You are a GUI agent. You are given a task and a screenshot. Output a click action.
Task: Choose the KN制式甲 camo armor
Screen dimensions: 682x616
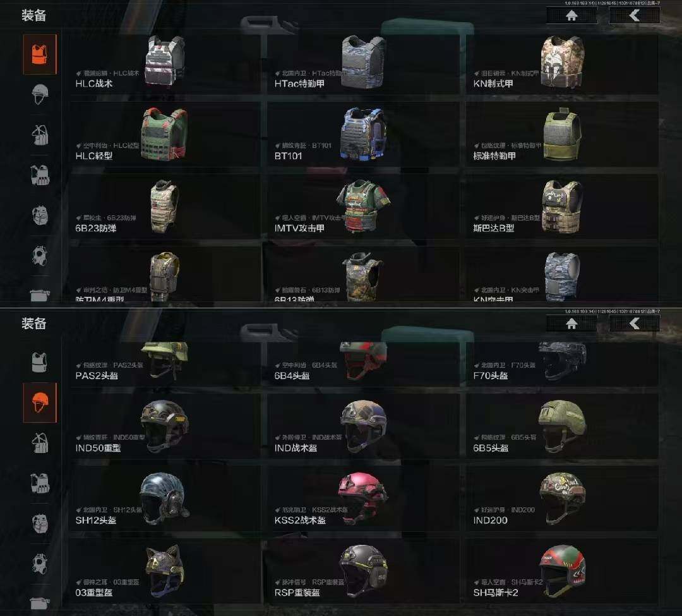(562, 64)
